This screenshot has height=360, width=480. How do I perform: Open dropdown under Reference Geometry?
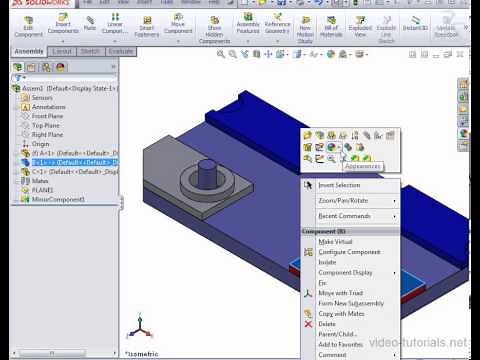tap(277, 41)
